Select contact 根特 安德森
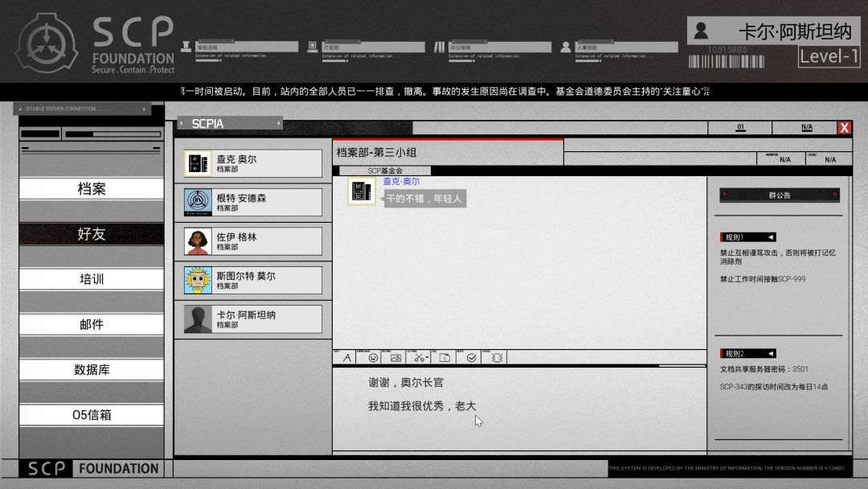The height and width of the screenshot is (489, 868). click(253, 203)
